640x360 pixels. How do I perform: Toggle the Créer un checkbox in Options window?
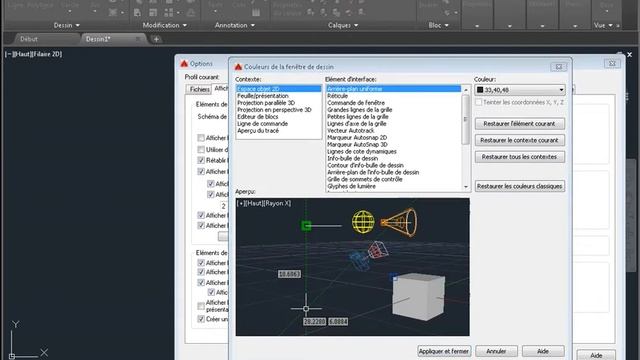(201, 319)
